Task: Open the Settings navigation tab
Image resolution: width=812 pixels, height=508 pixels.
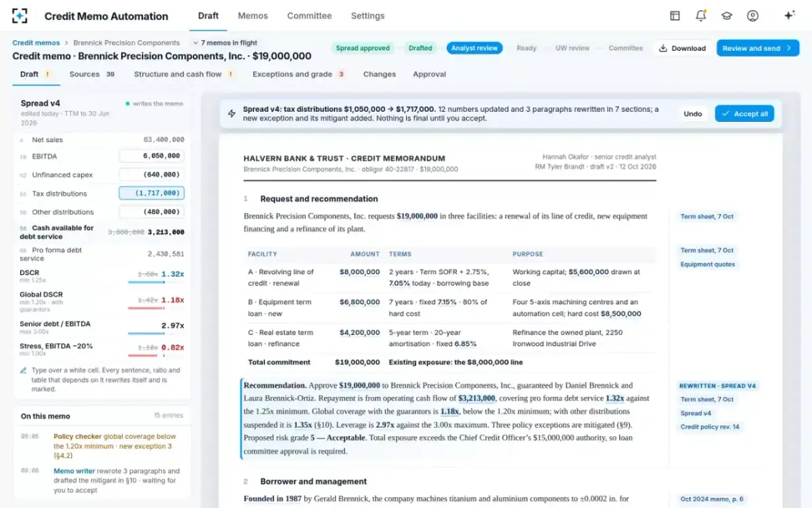Action: click(x=367, y=16)
